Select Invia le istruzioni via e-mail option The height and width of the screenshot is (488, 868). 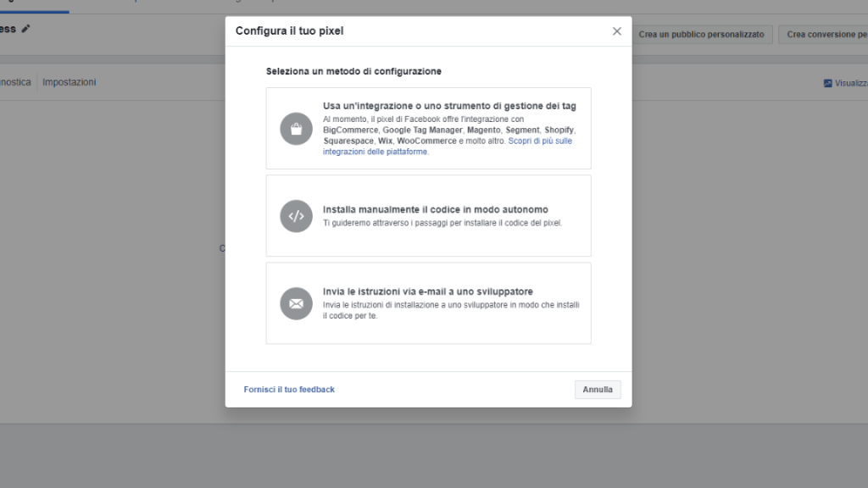point(428,303)
